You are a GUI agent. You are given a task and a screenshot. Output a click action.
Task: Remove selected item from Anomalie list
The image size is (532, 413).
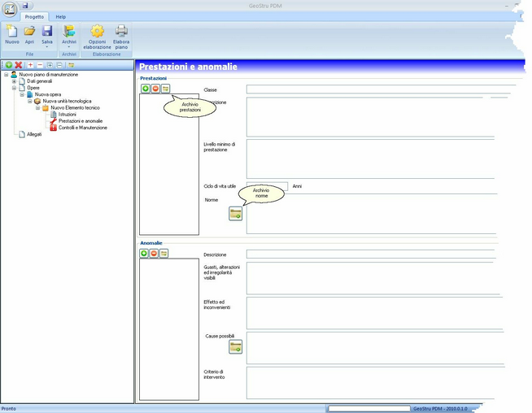point(154,254)
